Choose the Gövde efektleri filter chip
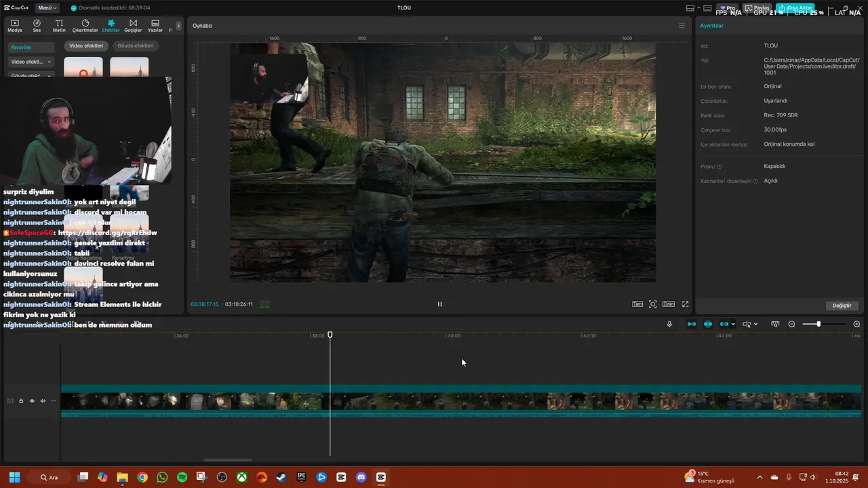Viewport: 868px width, 488px height. tap(136, 46)
